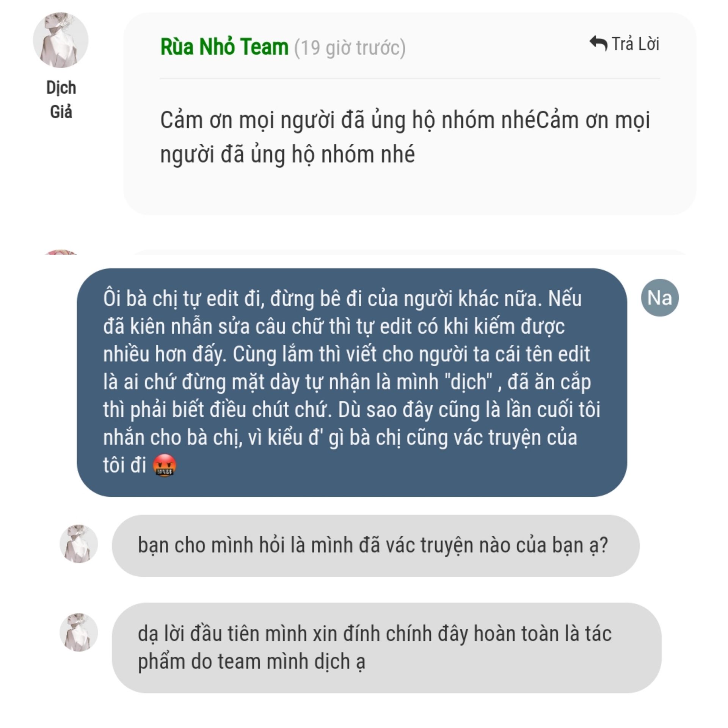This screenshot has width=728, height=728.
Task: Click the 19 giờ trước timestamp
Action: (x=350, y=48)
